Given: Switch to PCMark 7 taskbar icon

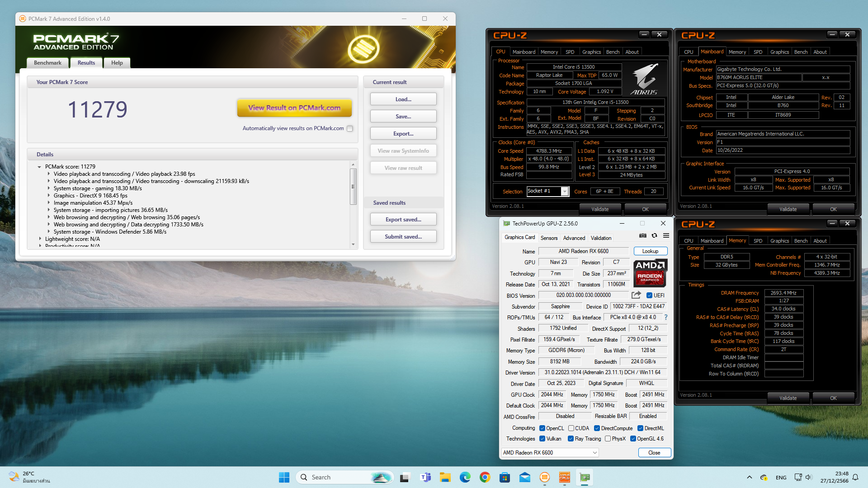Looking at the screenshot, I should [545, 477].
